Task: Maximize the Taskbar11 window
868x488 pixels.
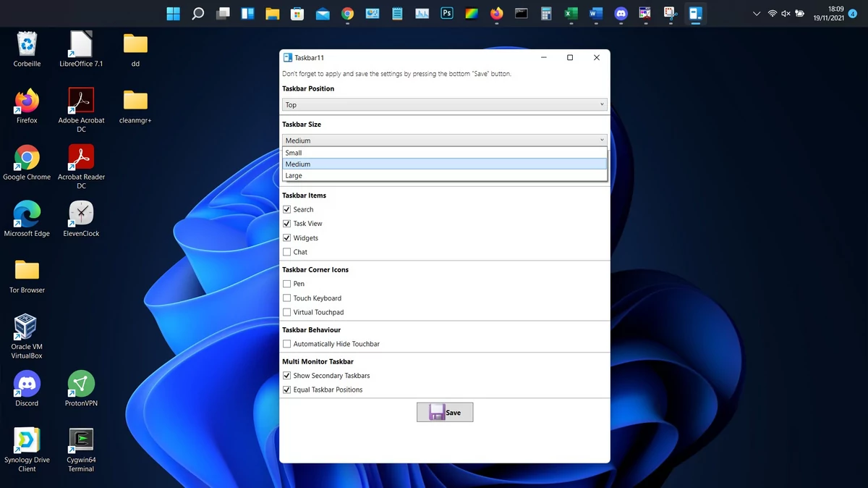Action: coord(570,57)
